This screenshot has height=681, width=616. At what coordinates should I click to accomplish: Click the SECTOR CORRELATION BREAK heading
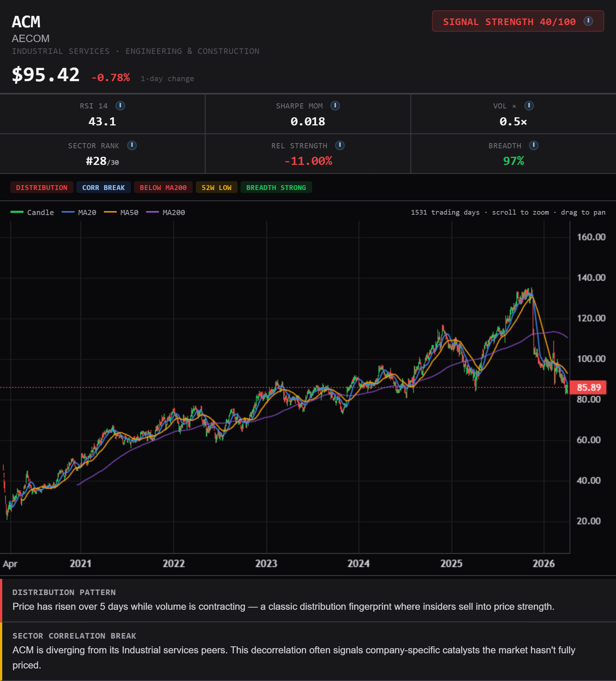click(x=75, y=636)
